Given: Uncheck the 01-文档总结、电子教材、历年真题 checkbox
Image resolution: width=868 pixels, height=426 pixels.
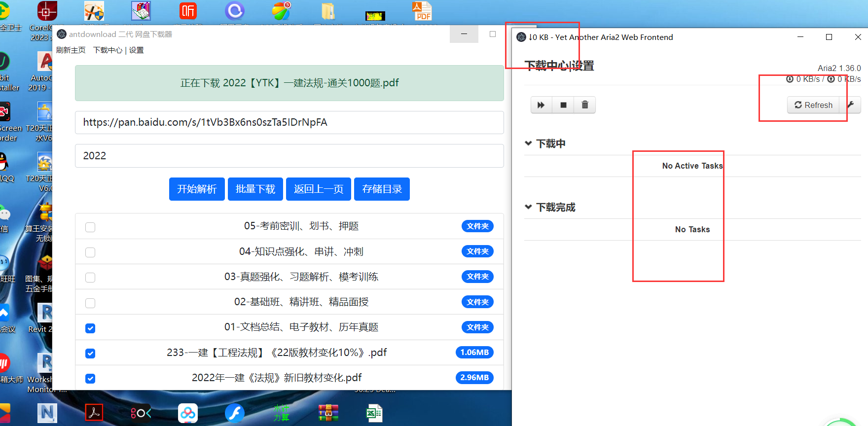Looking at the screenshot, I should 90,328.
